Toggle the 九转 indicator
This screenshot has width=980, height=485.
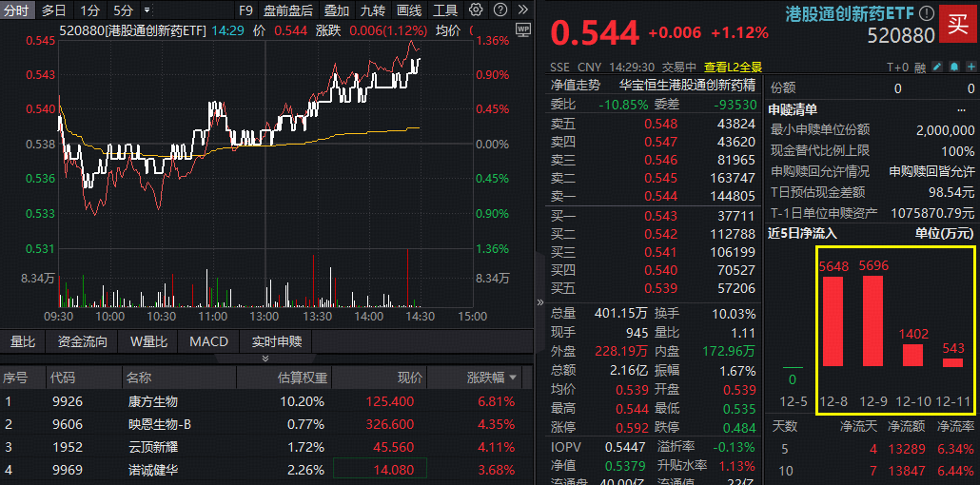(372, 10)
